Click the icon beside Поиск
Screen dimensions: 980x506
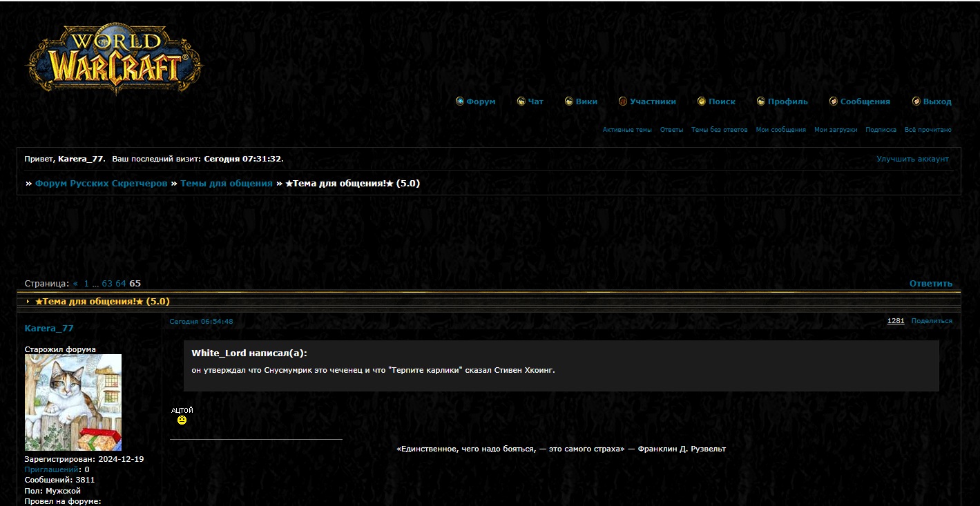(x=702, y=101)
